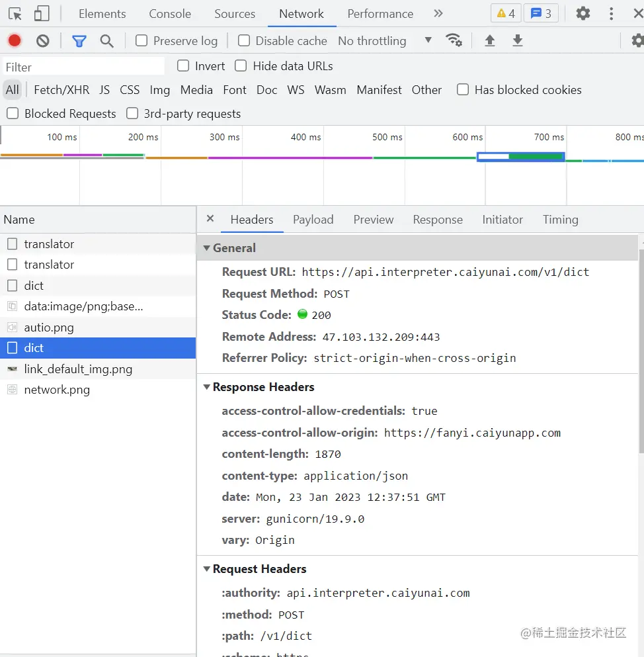Screen dimensions: 644x657
Task: Click the network.png file icon
Action: (13, 390)
